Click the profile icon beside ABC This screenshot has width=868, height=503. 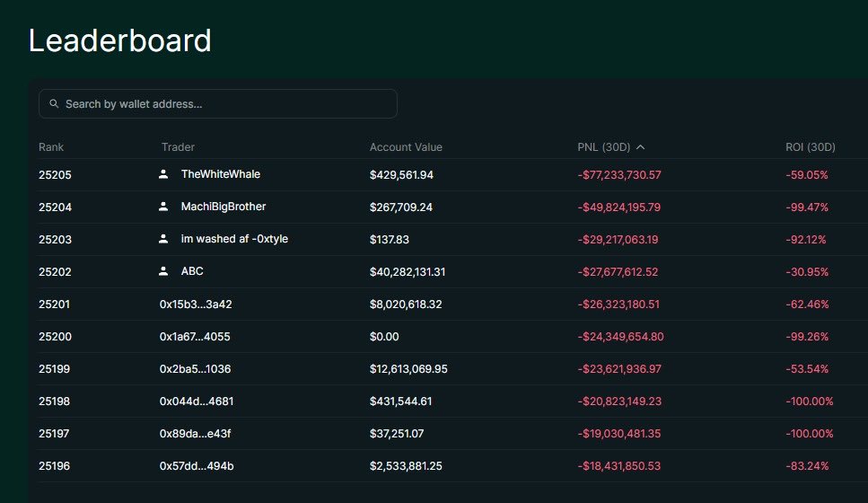(x=163, y=271)
